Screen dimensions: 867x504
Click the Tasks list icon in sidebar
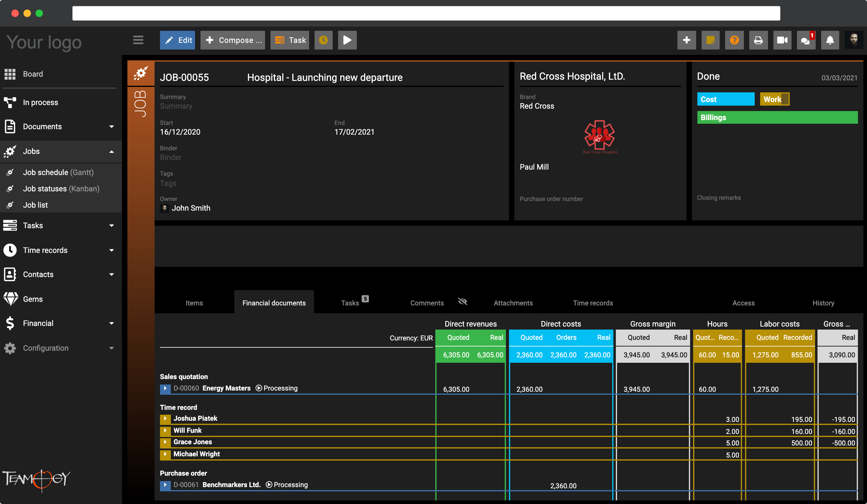[10, 225]
